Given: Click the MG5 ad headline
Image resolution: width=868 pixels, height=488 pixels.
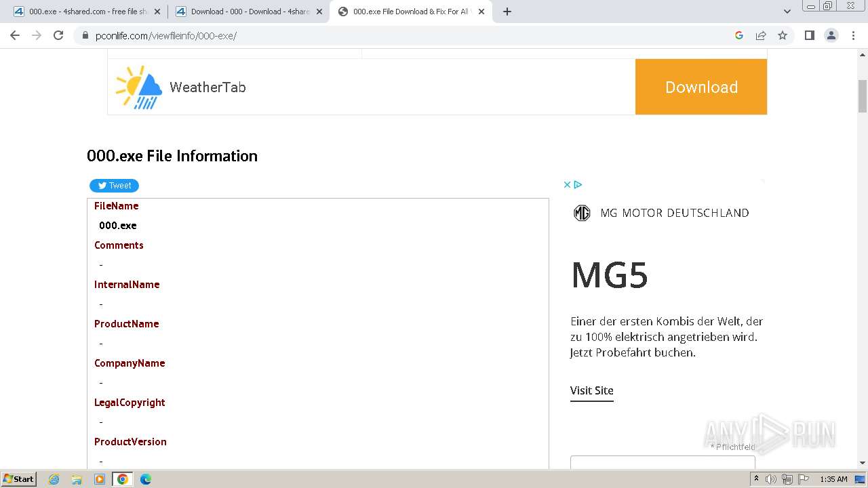Looking at the screenshot, I should (x=610, y=275).
